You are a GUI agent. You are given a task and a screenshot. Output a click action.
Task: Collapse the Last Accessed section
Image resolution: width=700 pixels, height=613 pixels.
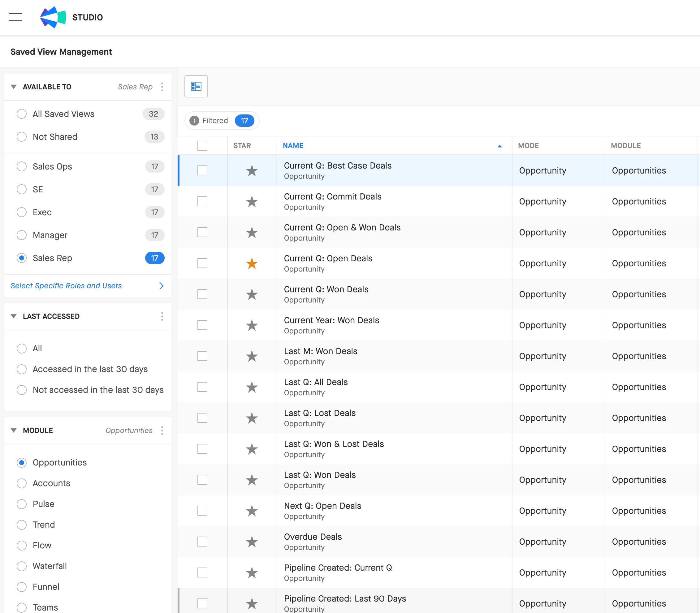pyautogui.click(x=14, y=316)
